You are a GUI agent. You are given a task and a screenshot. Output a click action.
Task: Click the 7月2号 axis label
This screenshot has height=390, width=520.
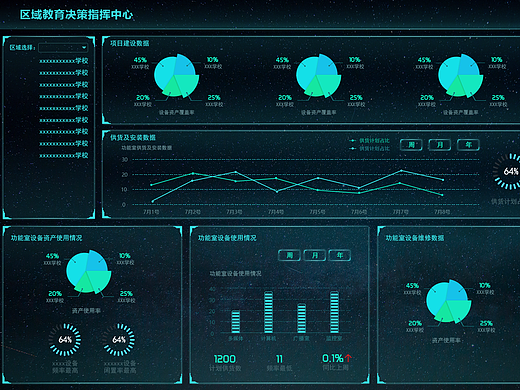tap(193, 212)
